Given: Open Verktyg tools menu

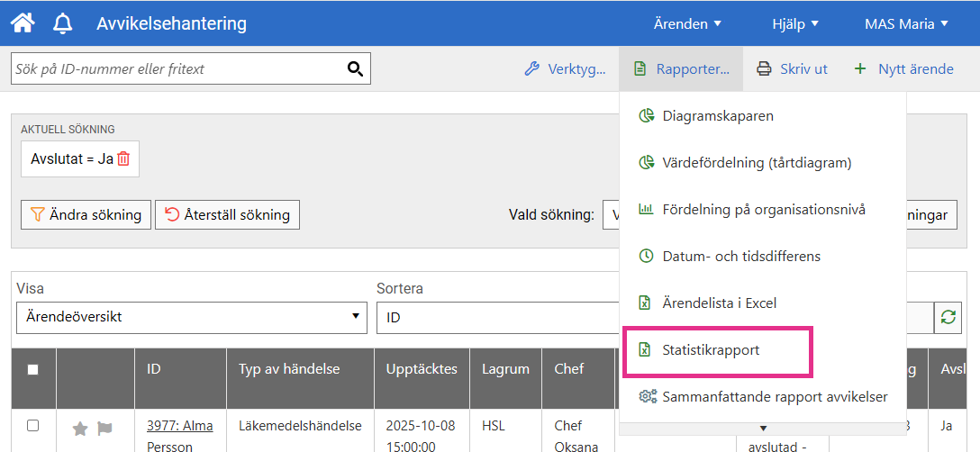Looking at the screenshot, I should coord(565,68).
